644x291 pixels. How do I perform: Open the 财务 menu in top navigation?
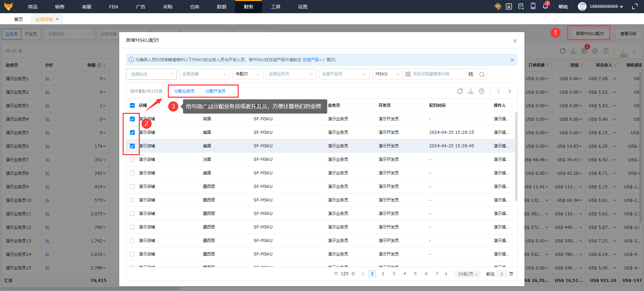pyautogui.click(x=248, y=7)
